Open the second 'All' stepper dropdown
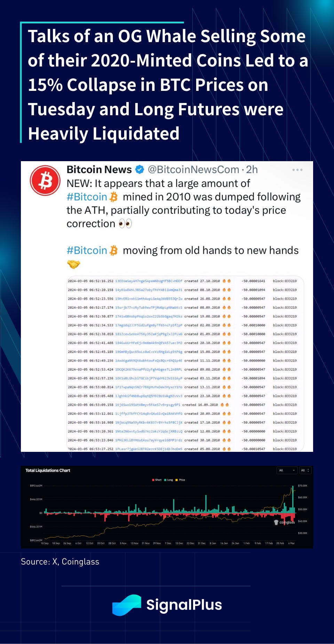 pos(305,470)
